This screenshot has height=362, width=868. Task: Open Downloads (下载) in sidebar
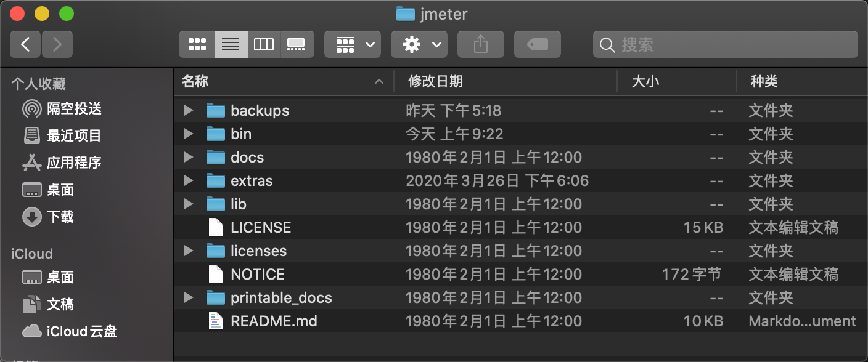pyautogui.click(x=48, y=217)
